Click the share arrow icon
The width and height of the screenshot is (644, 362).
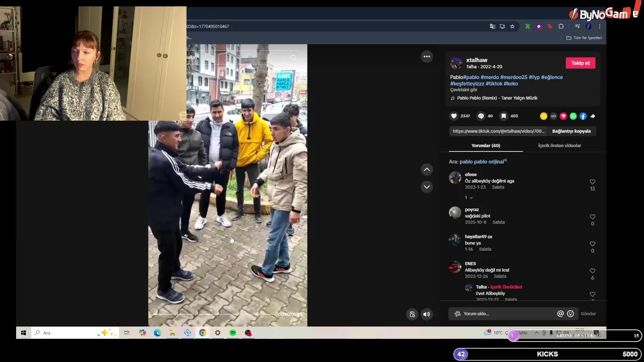click(593, 116)
